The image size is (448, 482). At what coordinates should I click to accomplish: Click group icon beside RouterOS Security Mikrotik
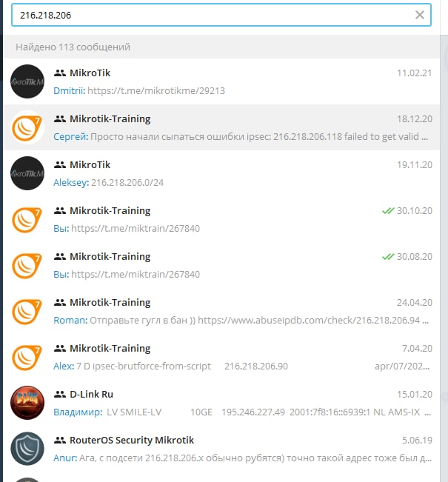[x=60, y=441]
